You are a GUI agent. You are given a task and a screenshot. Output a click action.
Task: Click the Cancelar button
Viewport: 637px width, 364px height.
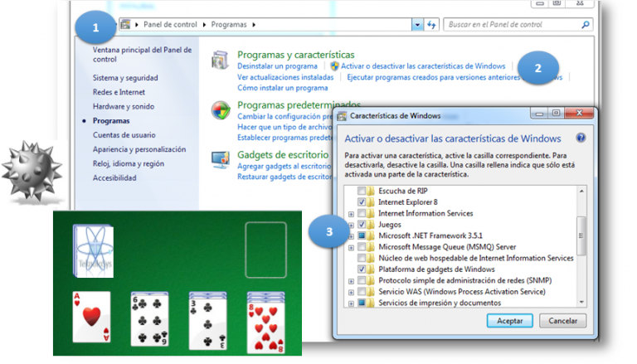click(562, 321)
